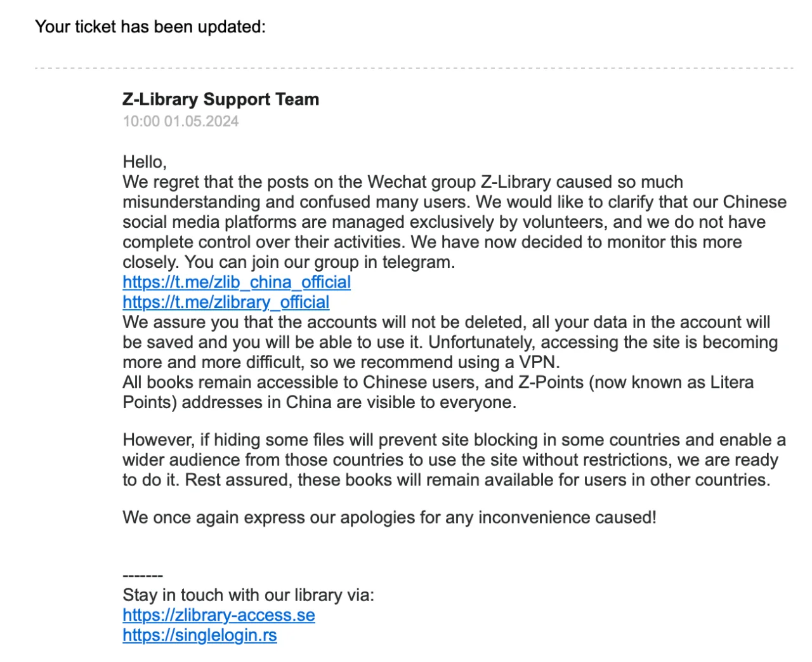Click the line starting 'All books remain accessible'

tap(438, 383)
